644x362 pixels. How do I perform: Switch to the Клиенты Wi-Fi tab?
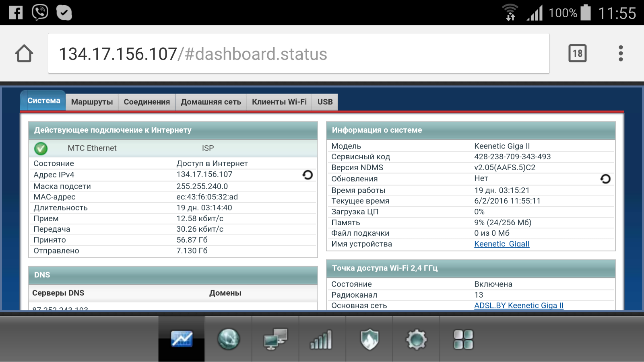click(x=279, y=102)
